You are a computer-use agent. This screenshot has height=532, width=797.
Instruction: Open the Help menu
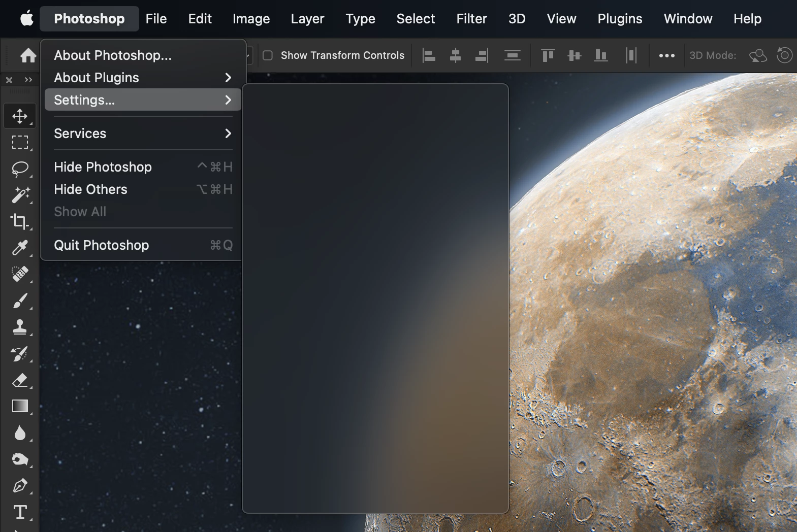747,19
